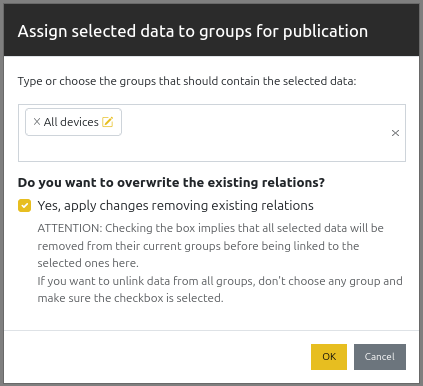Uncheck the overwrite existing relations checkbox
This screenshot has height=386, width=423.
[x=24, y=206]
